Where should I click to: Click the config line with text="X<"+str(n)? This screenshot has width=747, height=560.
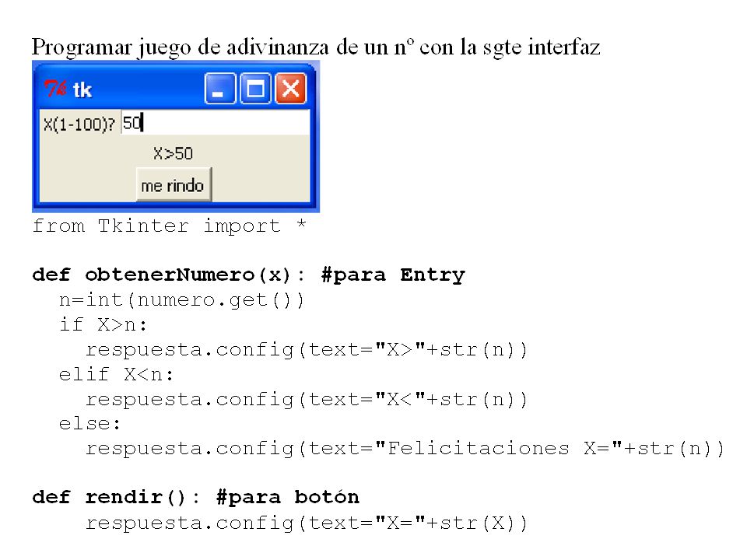(x=307, y=400)
